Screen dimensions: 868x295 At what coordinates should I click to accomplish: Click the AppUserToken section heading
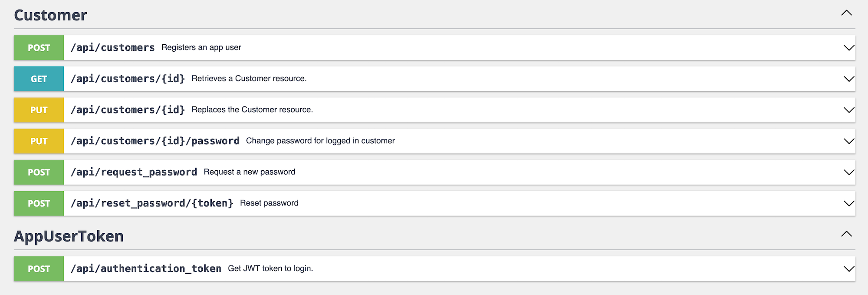pos(69,236)
